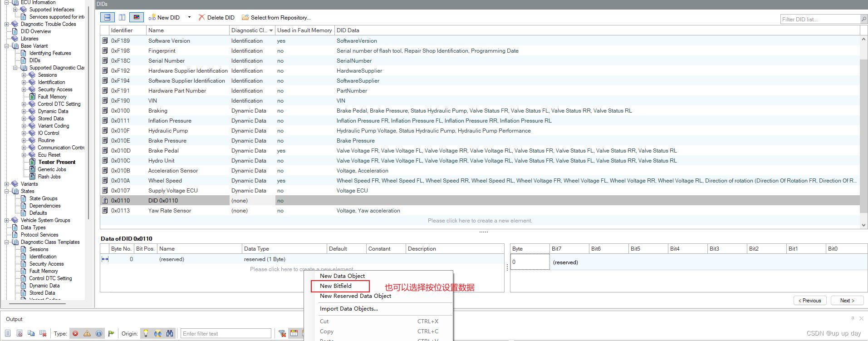Screen dimensions: 868x341
Task: Expand the Variants tree node
Action: click(x=7, y=184)
